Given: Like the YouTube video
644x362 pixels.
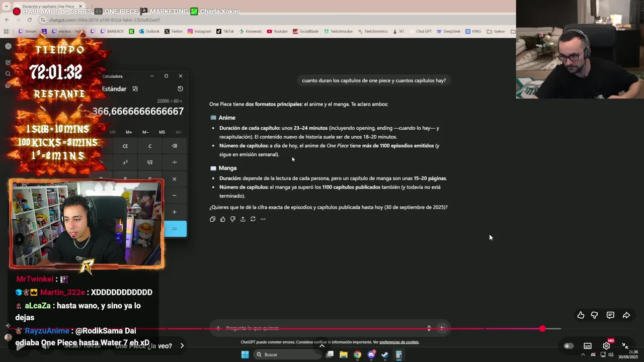Looking at the screenshot, I should click(x=581, y=315).
